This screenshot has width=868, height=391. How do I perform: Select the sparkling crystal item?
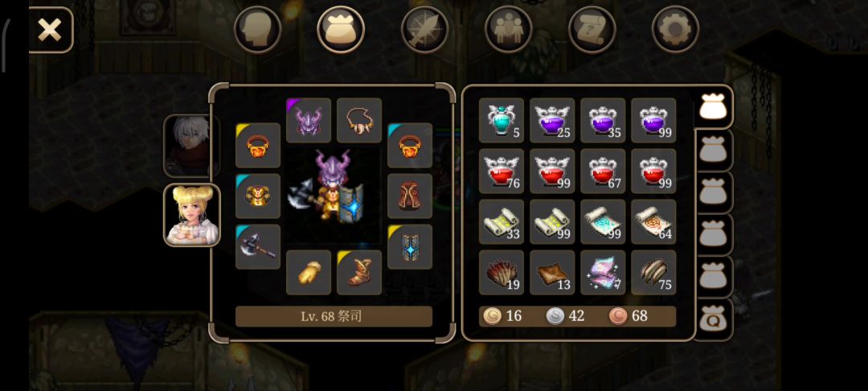pyautogui.click(x=603, y=273)
